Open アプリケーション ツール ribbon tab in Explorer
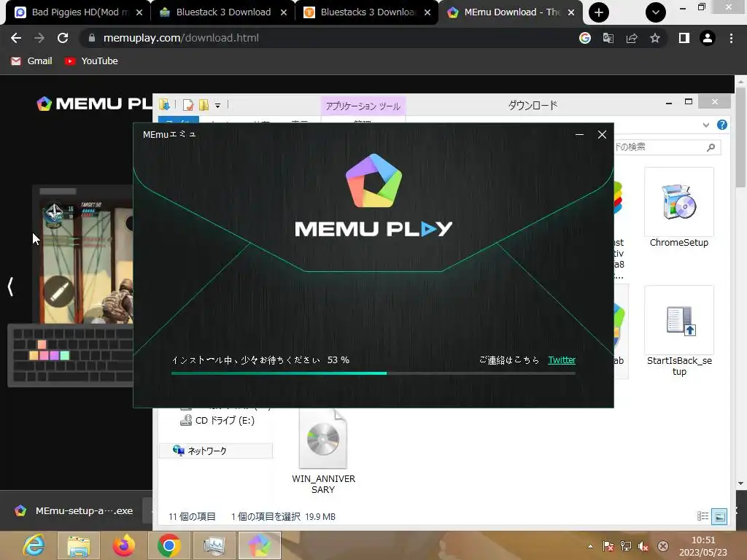This screenshot has width=747, height=560. pos(363,106)
